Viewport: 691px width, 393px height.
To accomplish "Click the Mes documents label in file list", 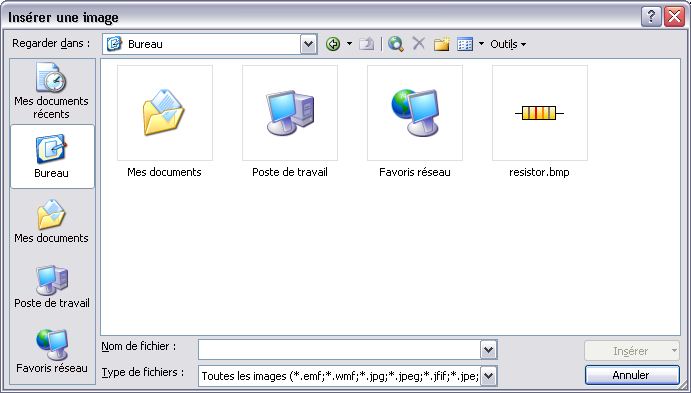I will pyautogui.click(x=164, y=172).
